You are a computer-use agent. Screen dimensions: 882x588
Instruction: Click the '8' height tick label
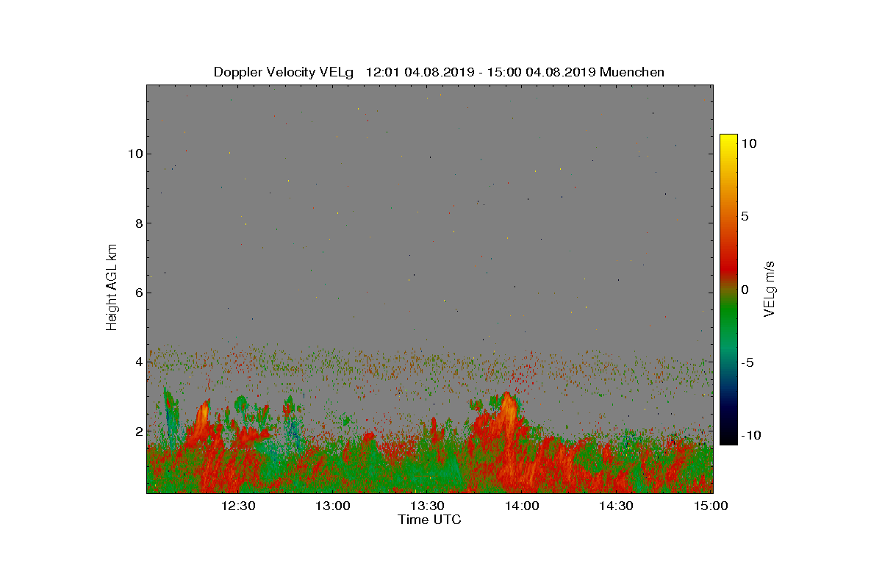[137, 223]
